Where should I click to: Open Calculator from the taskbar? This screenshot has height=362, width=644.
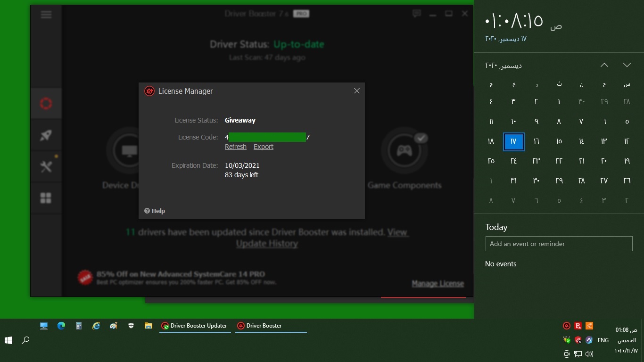click(x=79, y=326)
